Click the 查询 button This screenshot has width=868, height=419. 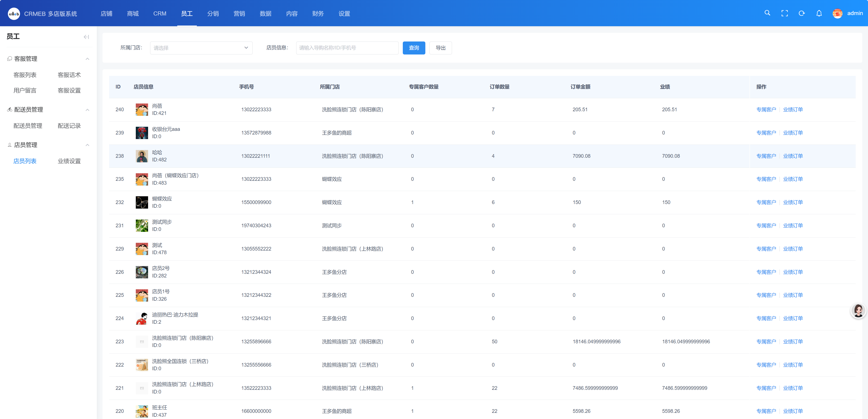[414, 48]
